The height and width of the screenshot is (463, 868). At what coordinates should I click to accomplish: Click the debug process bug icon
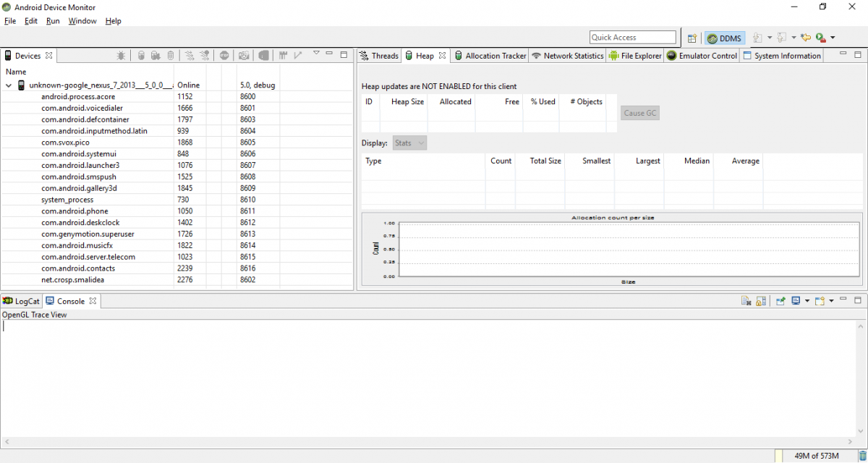(x=121, y=56)
